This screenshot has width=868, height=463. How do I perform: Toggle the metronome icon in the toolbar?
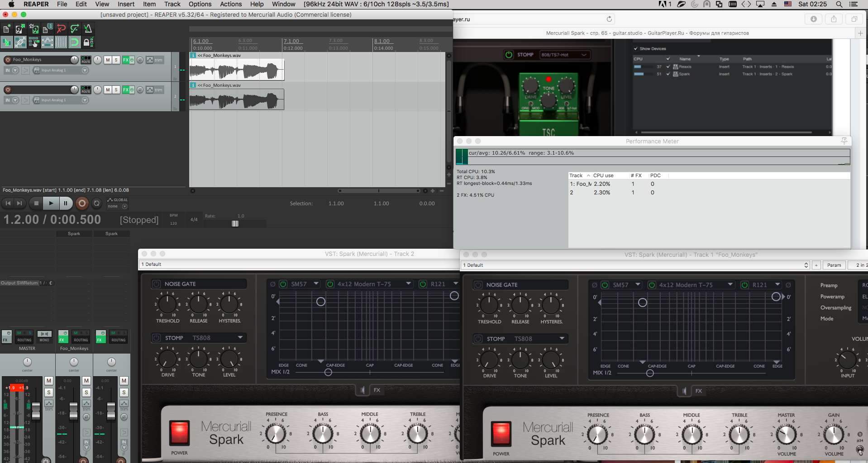click(x=88, y=29)
